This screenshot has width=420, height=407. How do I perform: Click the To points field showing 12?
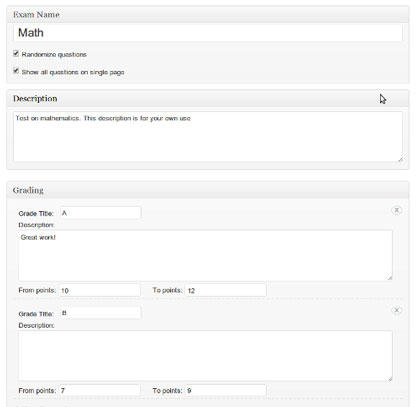[226, 290]
